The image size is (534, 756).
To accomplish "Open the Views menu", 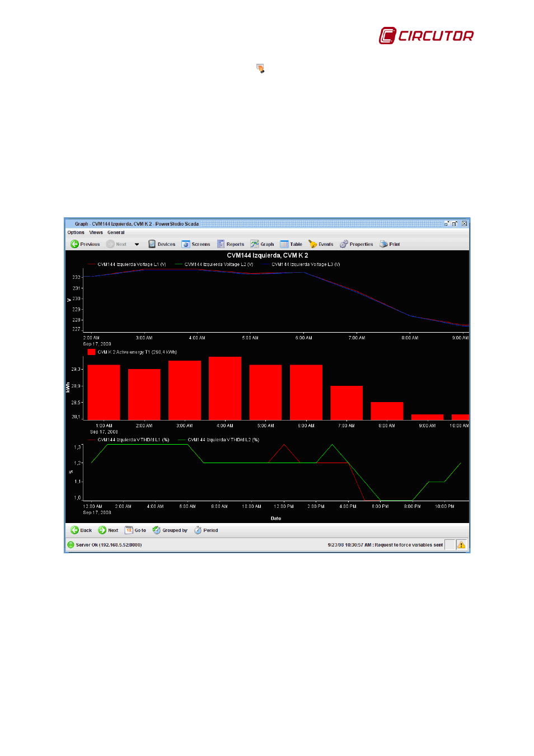I will point(96,232).
